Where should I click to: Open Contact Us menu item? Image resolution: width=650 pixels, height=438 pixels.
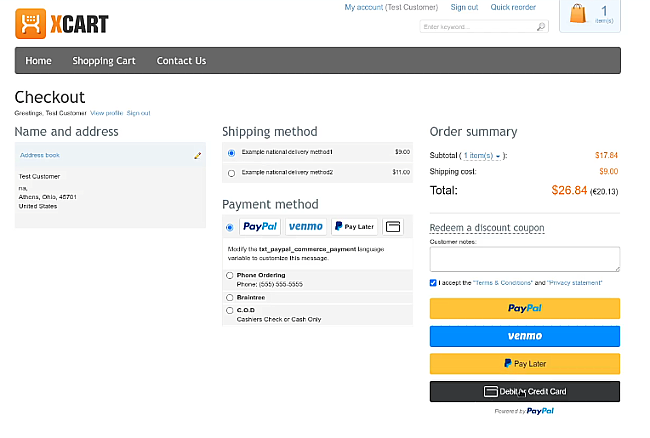[181, 61]
